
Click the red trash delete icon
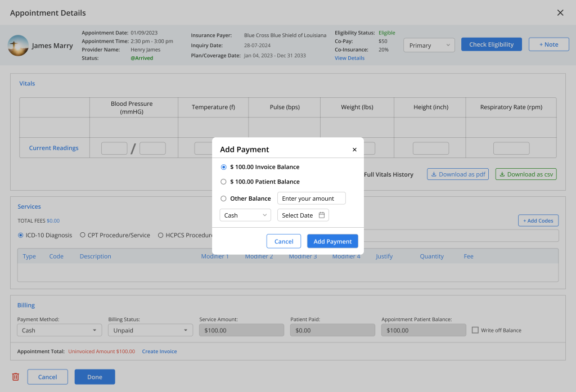16,377
